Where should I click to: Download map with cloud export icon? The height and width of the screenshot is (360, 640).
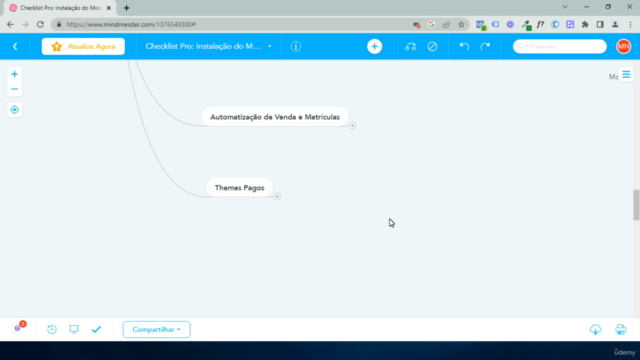pyautogui.click(x=596, y=329)
